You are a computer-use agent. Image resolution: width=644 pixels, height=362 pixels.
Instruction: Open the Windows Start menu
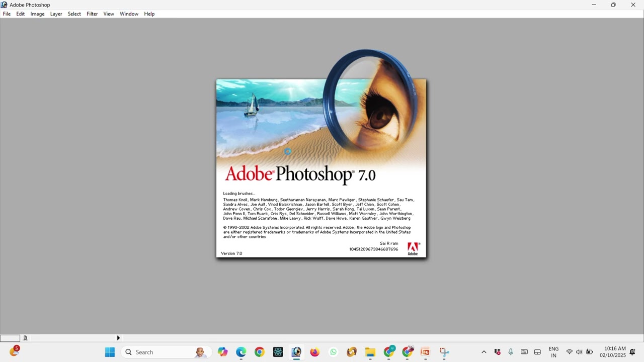110,352
